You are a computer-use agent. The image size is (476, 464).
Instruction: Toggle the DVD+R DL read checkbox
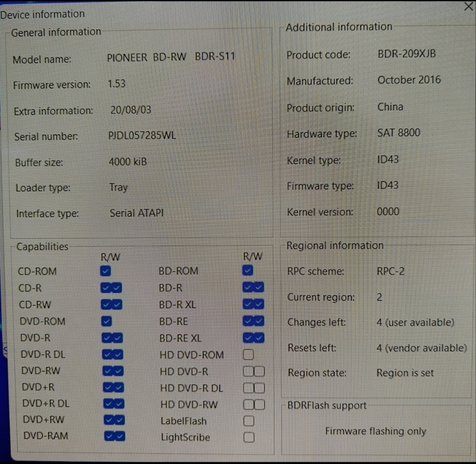[109, 403]
